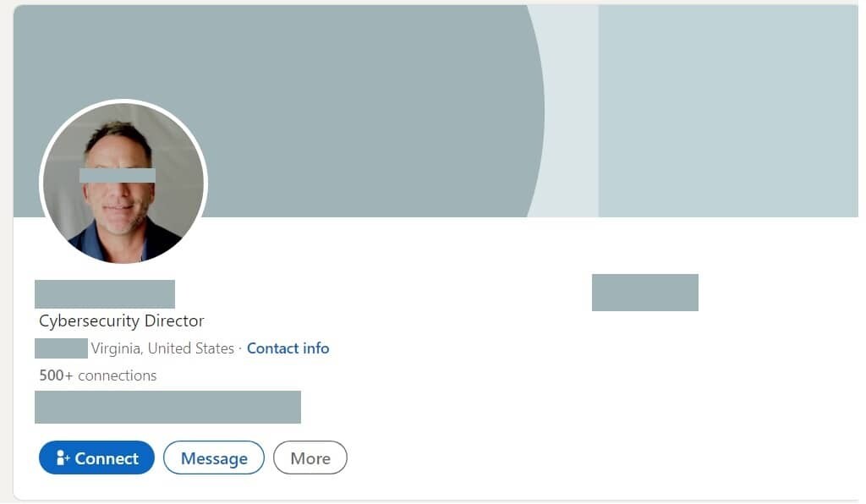Click the redacted profile name
The width and height of the screenshot is (866, 504).
[104, 293]
